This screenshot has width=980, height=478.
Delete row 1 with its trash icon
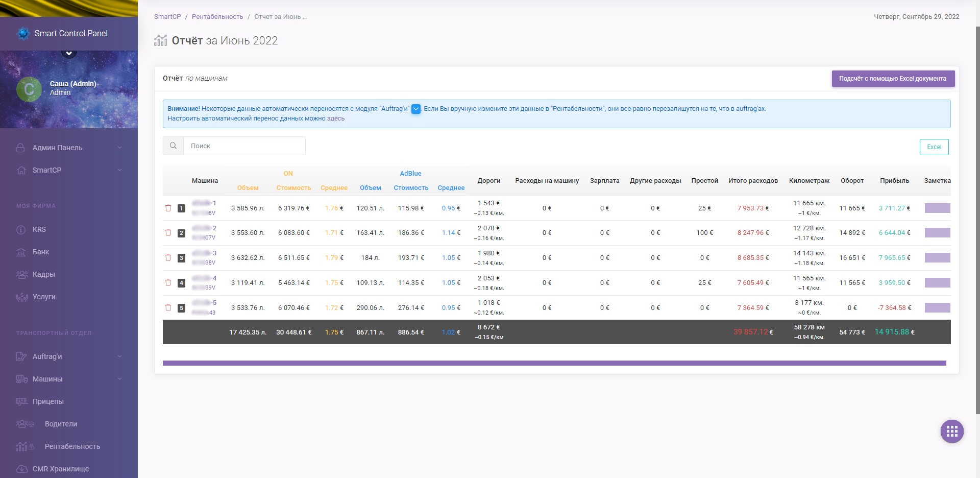tap(168, 208)
